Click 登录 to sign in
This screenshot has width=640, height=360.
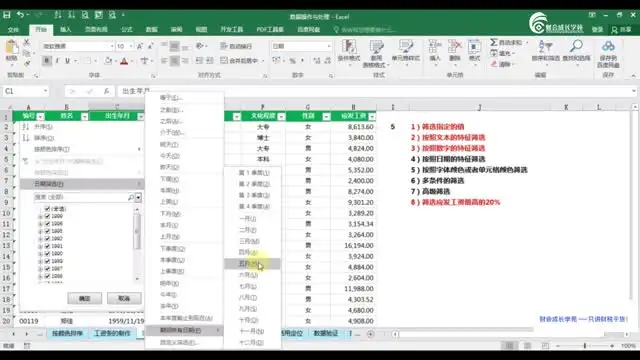[x=597, y=29]
